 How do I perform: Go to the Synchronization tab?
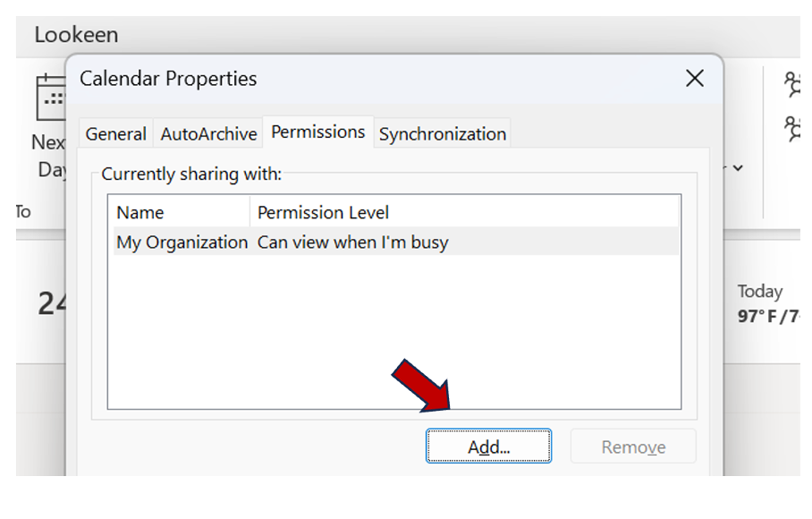tap(443, 134)
